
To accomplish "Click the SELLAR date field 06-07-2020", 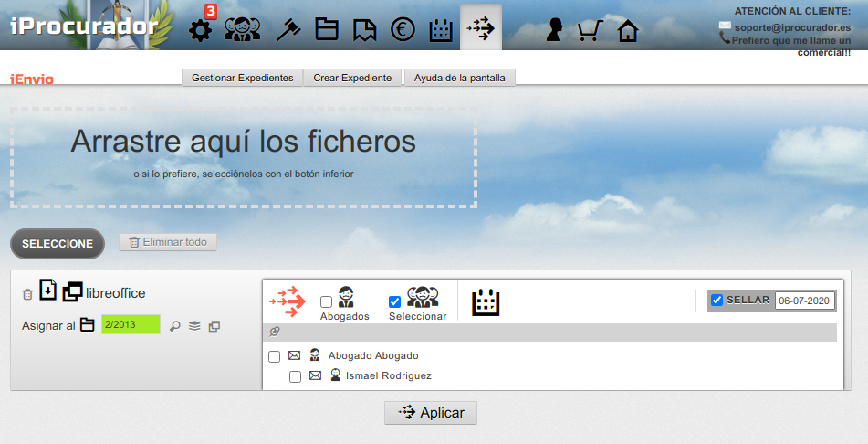I will click(804, 301).
